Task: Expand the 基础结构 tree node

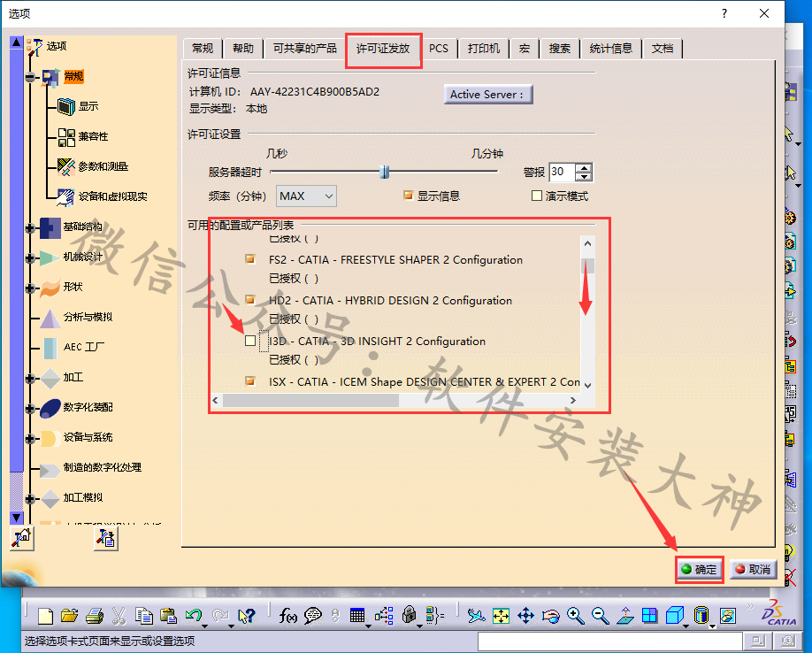Action: (x=30, y=227)
